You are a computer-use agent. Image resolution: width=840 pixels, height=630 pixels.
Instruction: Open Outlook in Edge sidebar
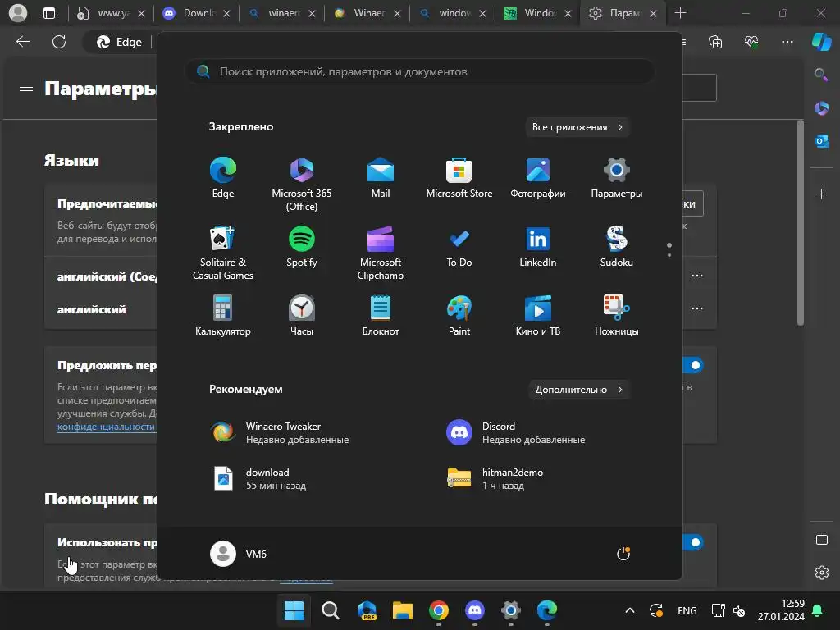point(821,141)
